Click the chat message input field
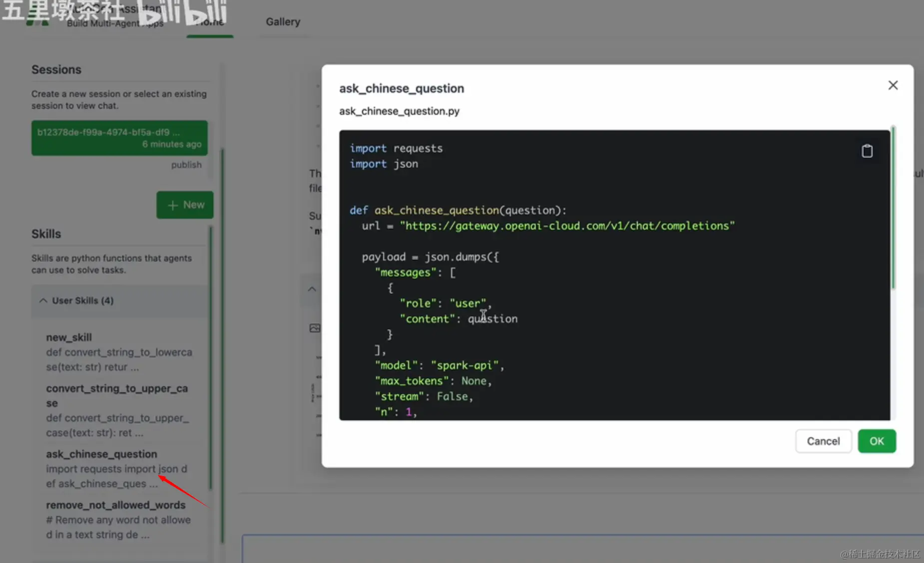 (x=583, y=549)
